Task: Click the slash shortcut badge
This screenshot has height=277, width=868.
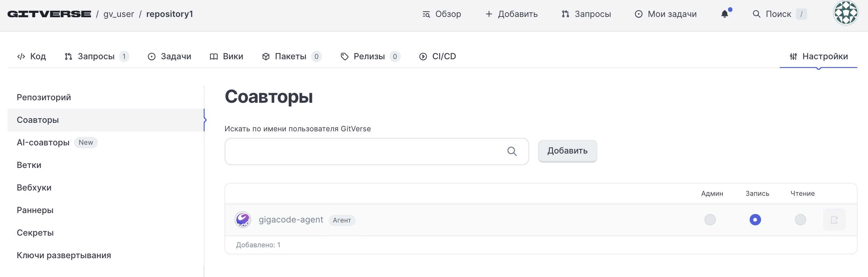Action: pyautogui.click(x=801, y=14)
